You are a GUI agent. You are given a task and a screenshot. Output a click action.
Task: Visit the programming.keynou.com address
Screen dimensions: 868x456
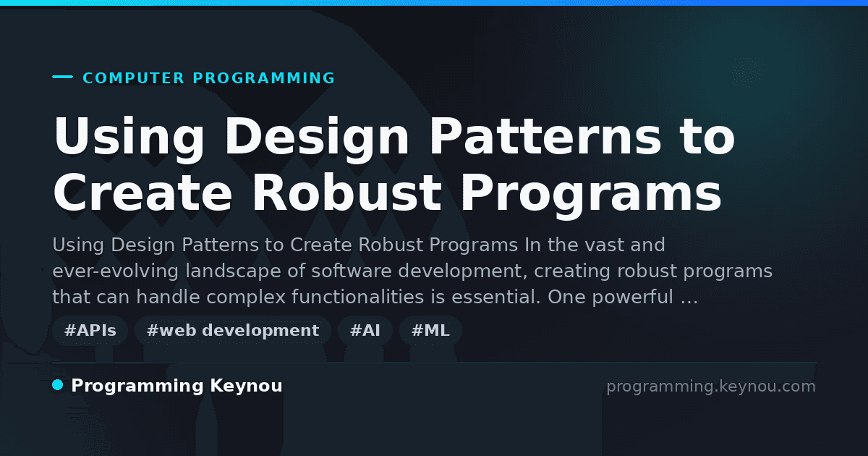click(x=711, y=387)
